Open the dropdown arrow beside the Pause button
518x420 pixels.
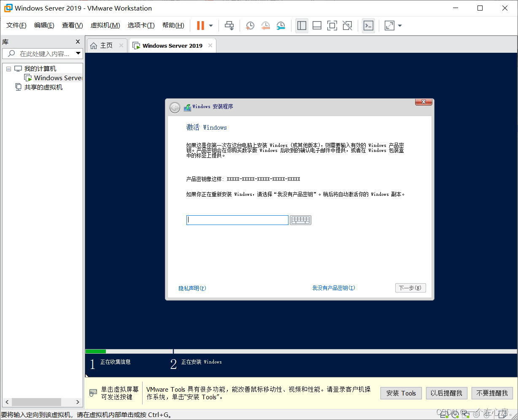coord(211,26)
